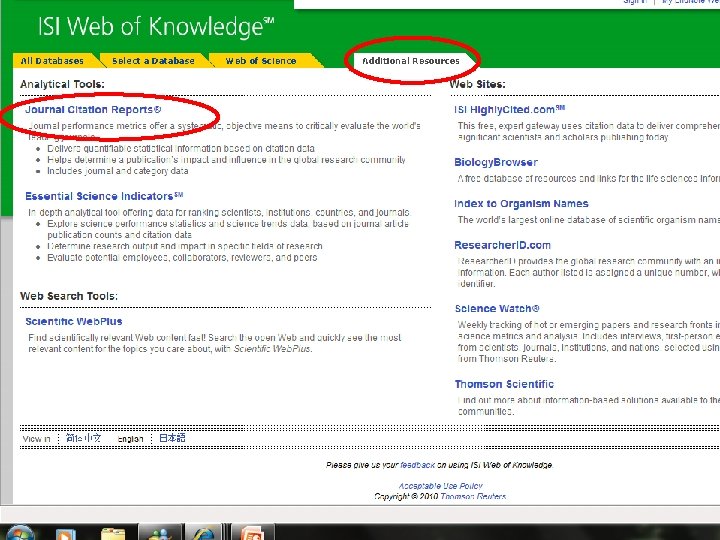720x540 pixels.
Task: Click the 'Web Sites:' heading
Action: pos(478,84)
